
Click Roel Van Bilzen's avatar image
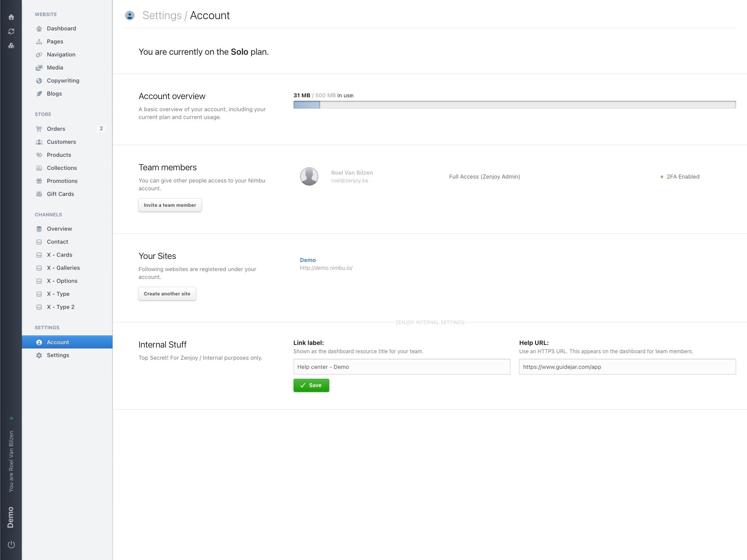(309, 176)
